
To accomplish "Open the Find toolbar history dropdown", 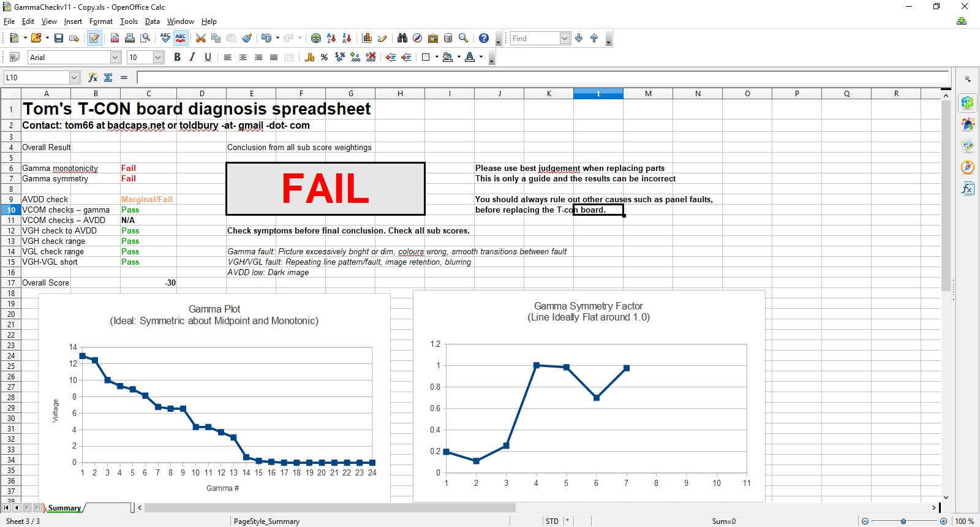I will click(x=565, y=38).
